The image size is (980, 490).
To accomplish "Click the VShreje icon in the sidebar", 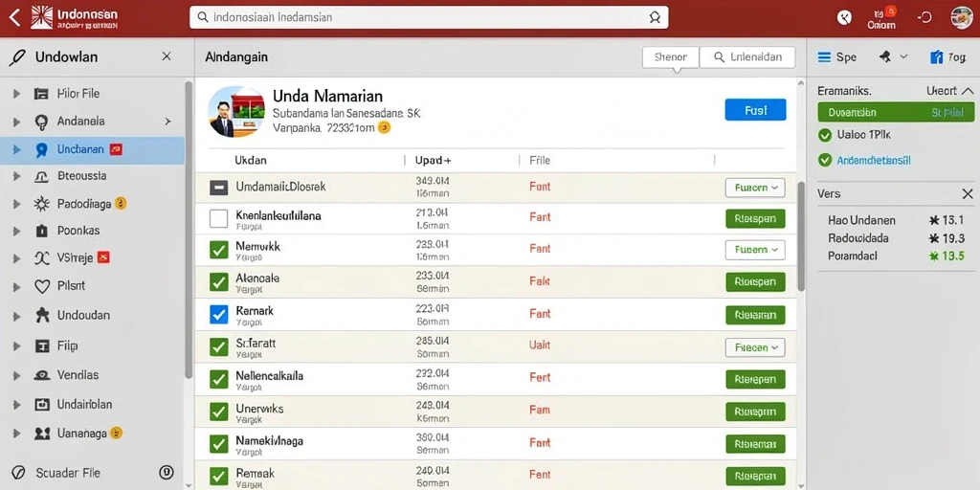I will tap(41, 257).
